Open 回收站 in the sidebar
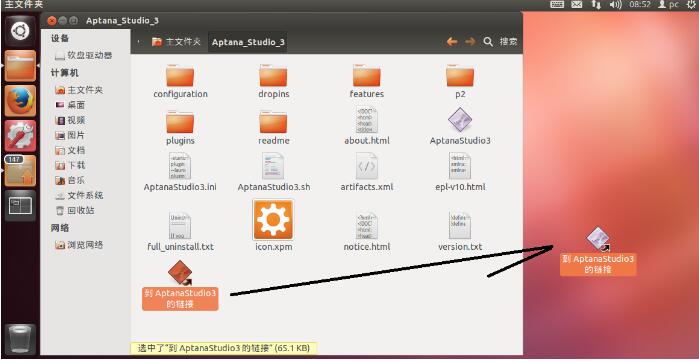 (74, 210)
